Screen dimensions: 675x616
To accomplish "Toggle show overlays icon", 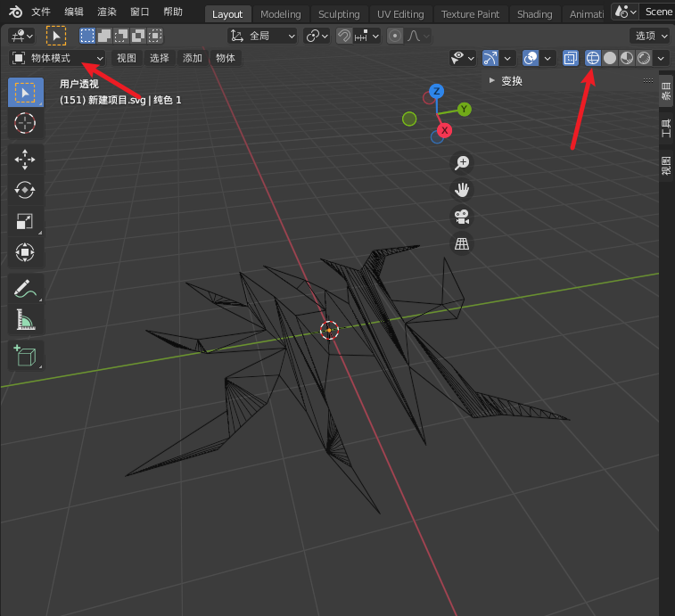I will click(x=531, y=58).
